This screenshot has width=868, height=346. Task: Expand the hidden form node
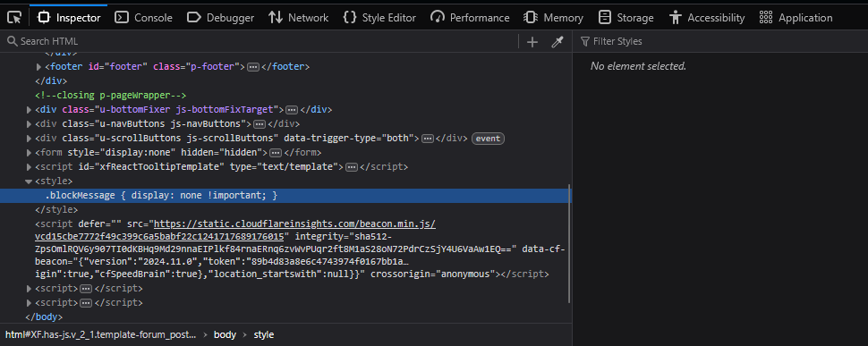pyautogui.click(x=29, y=152)
